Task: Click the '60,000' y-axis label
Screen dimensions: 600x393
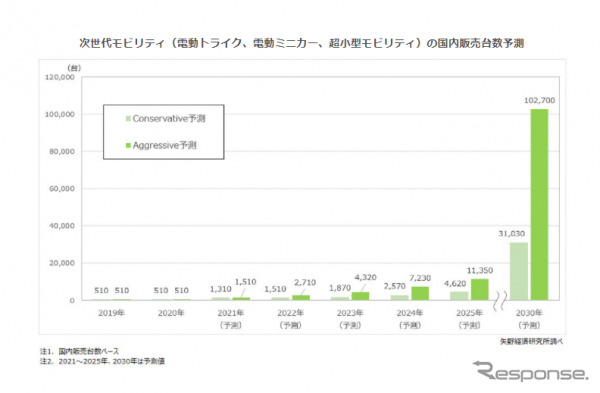Action: [62, 189]
